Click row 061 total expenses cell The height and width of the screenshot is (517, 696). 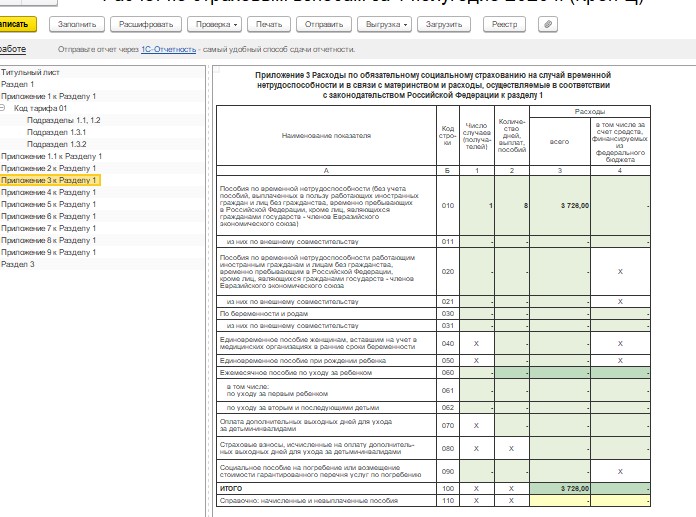coord(560,390)
